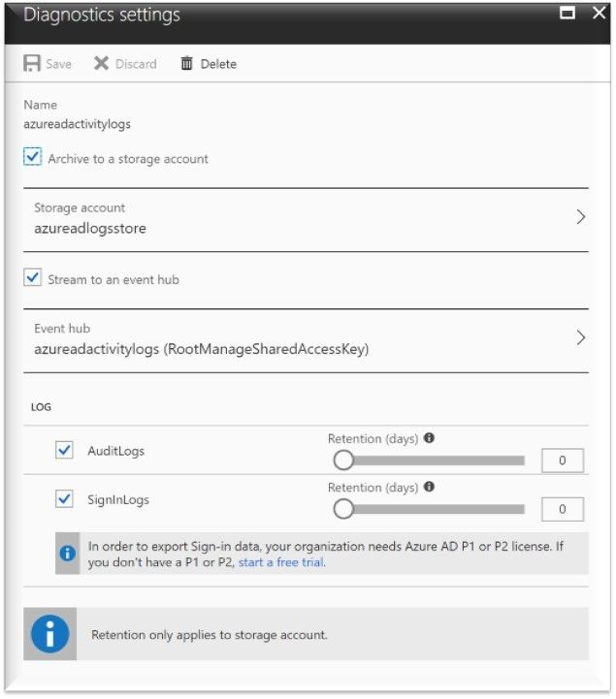The height and width of the screenshot is (699, 616).
Task: Uncheck Archive to a storage account
Action: [33, 157]
